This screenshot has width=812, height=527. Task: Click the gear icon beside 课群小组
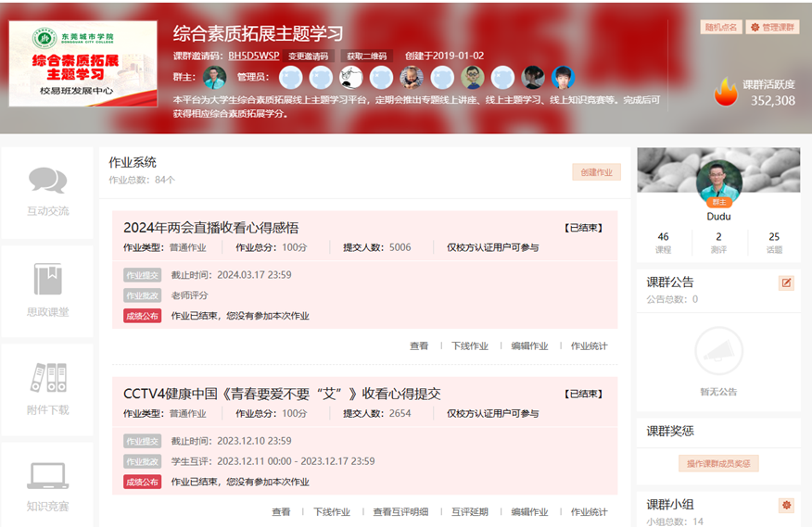787,505
